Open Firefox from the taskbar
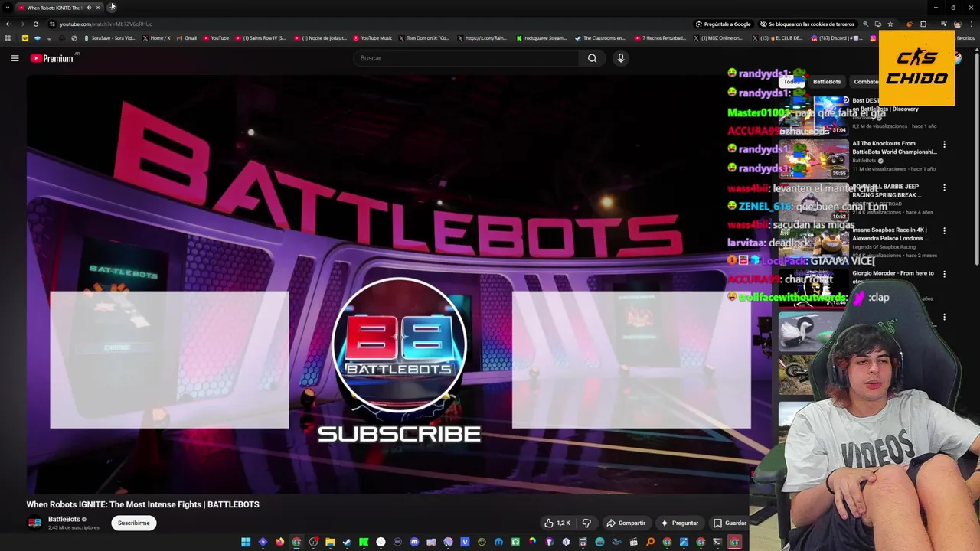 click(x=279, y=542)
